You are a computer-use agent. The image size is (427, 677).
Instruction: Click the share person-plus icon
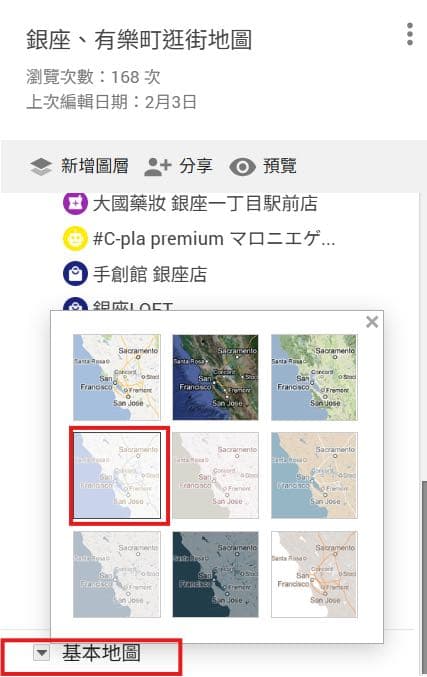(x=158, y=167)
